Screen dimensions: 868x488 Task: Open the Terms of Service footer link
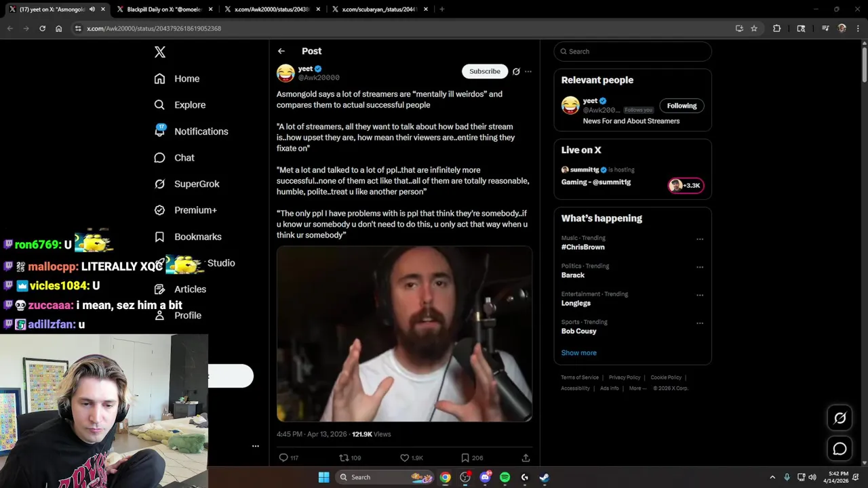580,378
